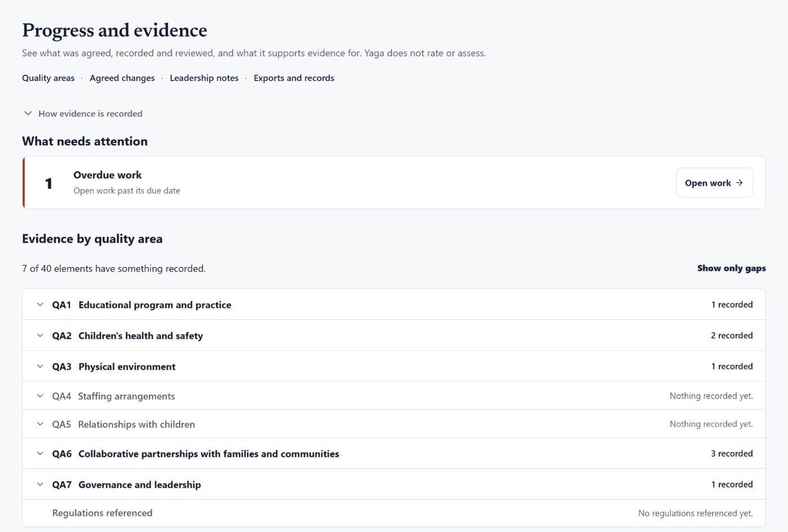The height and width of the screenshot is (532, 788).
Task: Click QA3 '1 recorded' count
Action: point(732,366)
